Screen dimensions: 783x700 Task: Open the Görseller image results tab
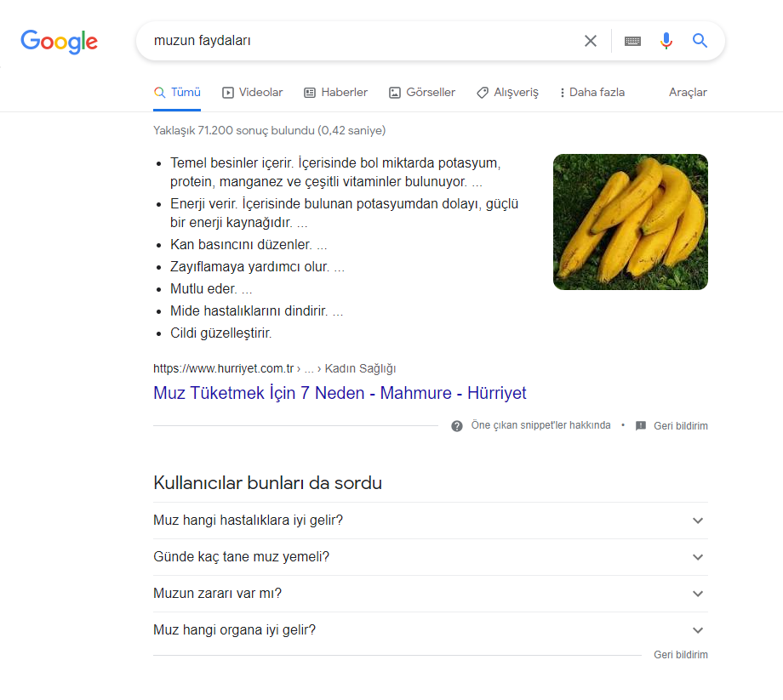[x=422, y=93]
